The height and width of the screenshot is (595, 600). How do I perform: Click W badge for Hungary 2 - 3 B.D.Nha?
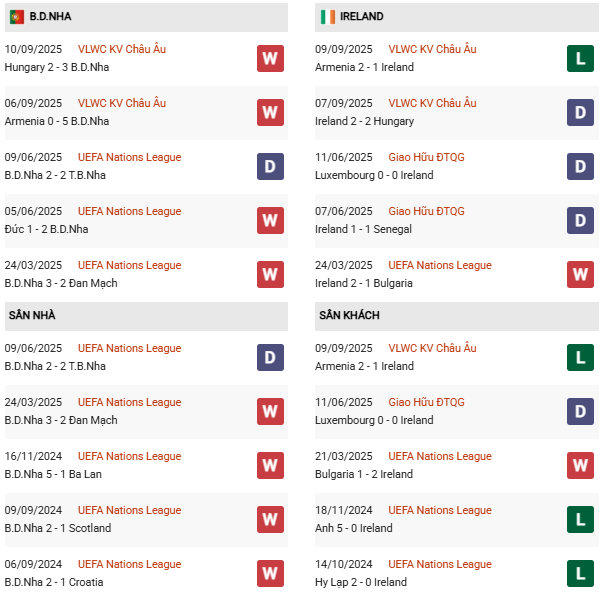click(x=270, y=58)
